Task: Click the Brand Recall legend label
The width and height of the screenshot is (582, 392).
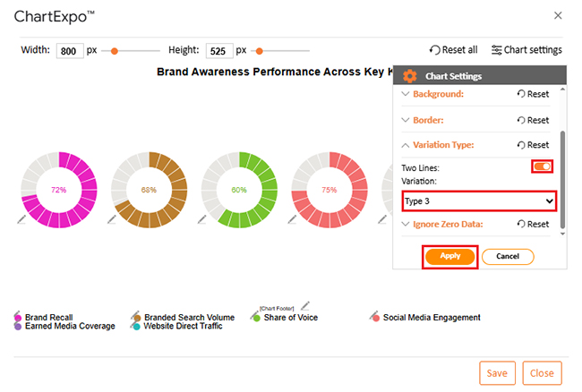Action: (48, 318)
